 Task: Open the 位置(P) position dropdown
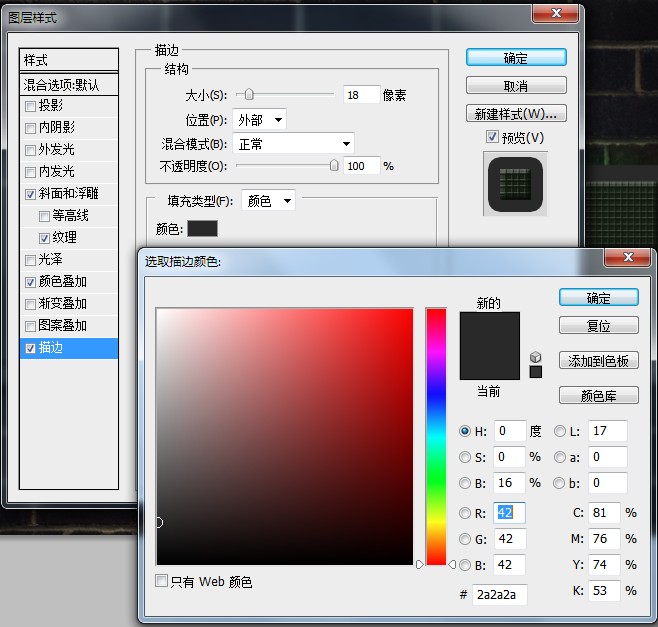tap(259, 120)
